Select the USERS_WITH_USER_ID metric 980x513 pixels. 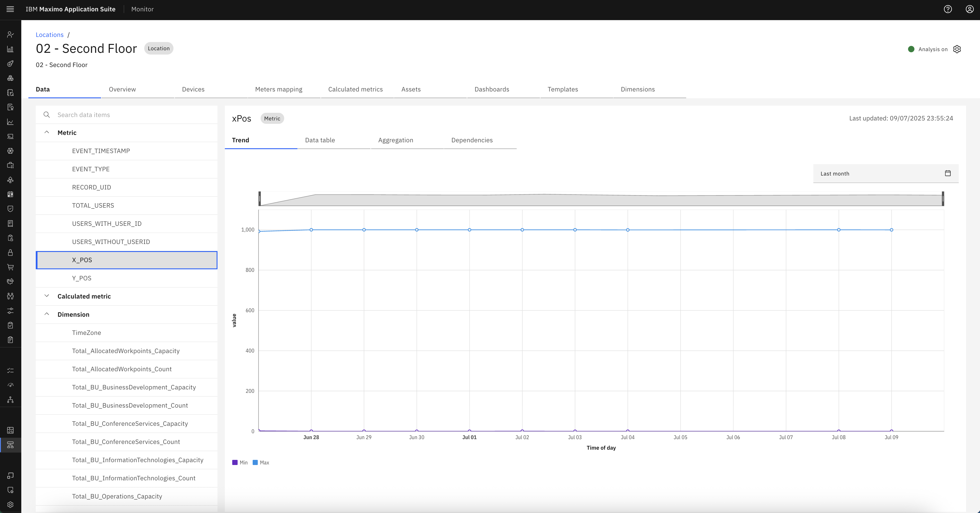[x=127, y=223]
